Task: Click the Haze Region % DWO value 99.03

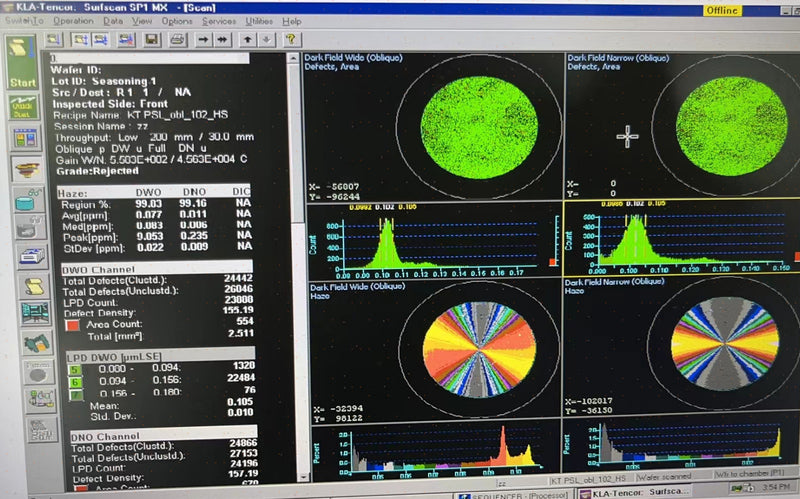Action: pos(148,204)
